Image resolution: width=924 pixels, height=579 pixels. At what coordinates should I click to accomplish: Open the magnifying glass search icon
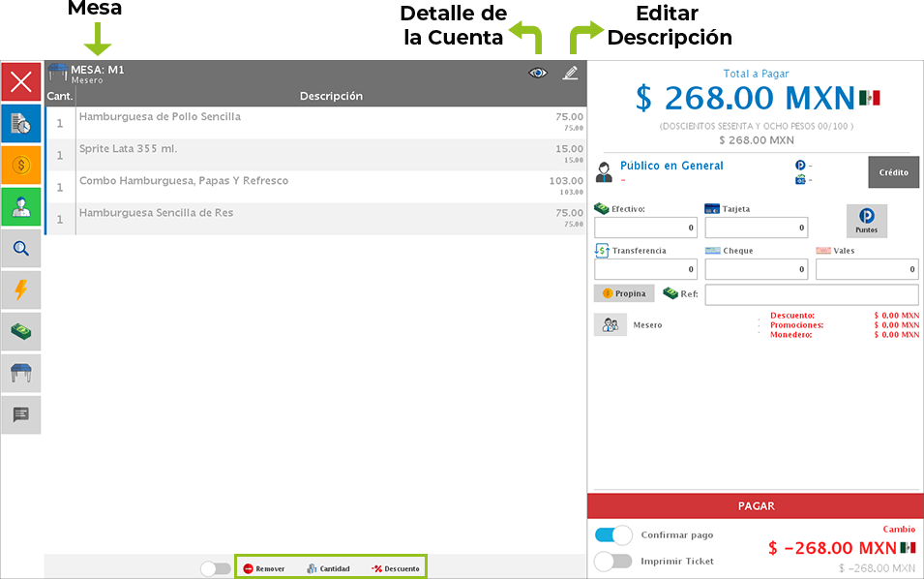21,249
